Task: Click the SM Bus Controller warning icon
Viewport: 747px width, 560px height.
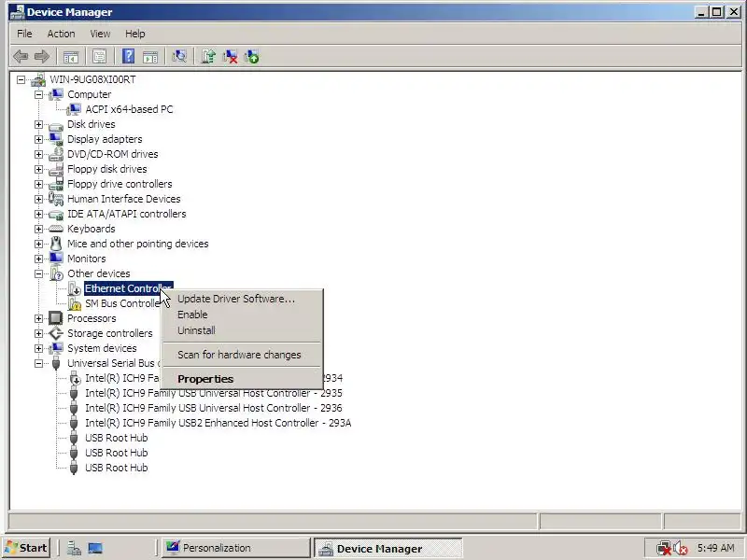Action: [75, 304]
